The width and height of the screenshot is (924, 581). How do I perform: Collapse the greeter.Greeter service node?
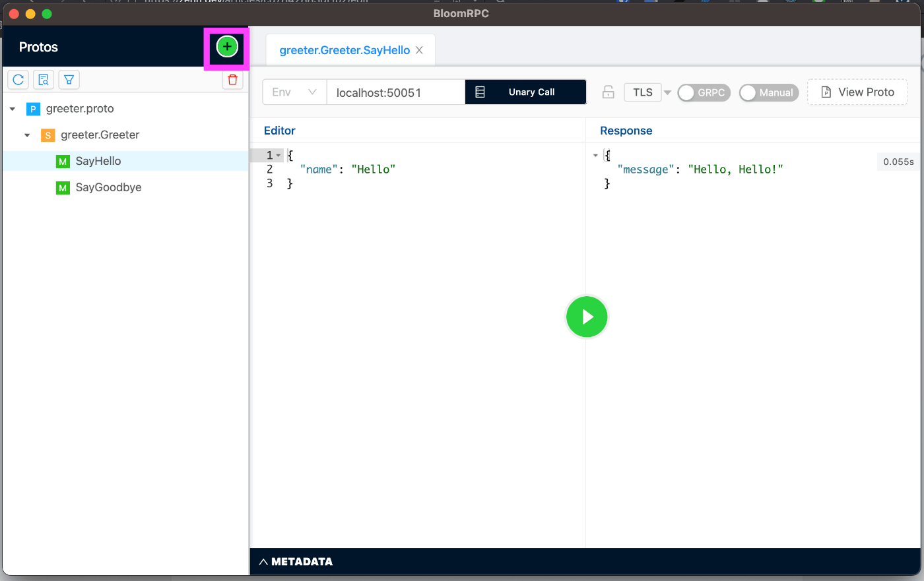(x=27, y=135)
